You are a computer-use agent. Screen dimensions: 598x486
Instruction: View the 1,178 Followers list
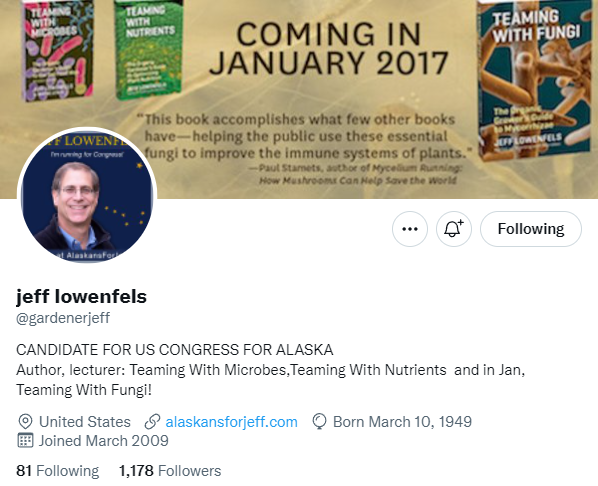170,471
